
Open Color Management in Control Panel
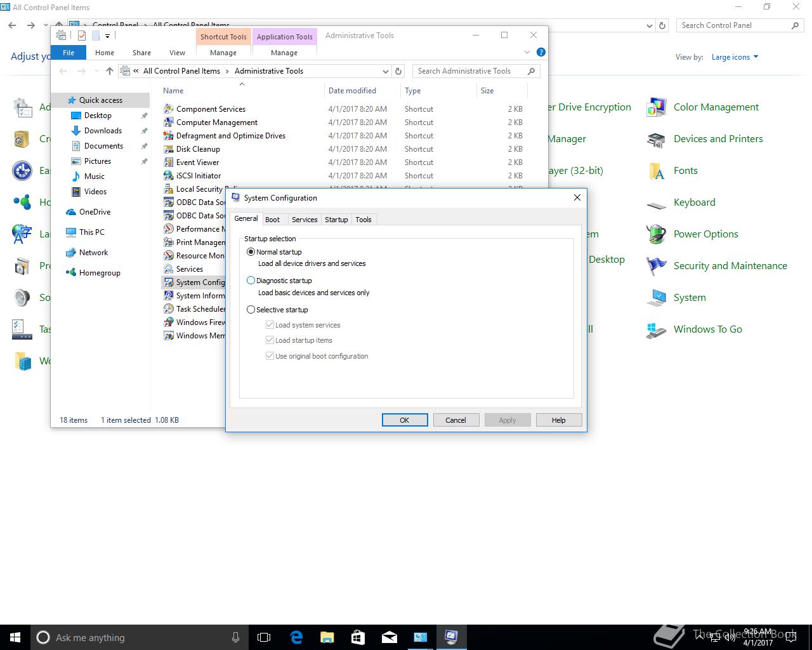[x=716, y=107]
